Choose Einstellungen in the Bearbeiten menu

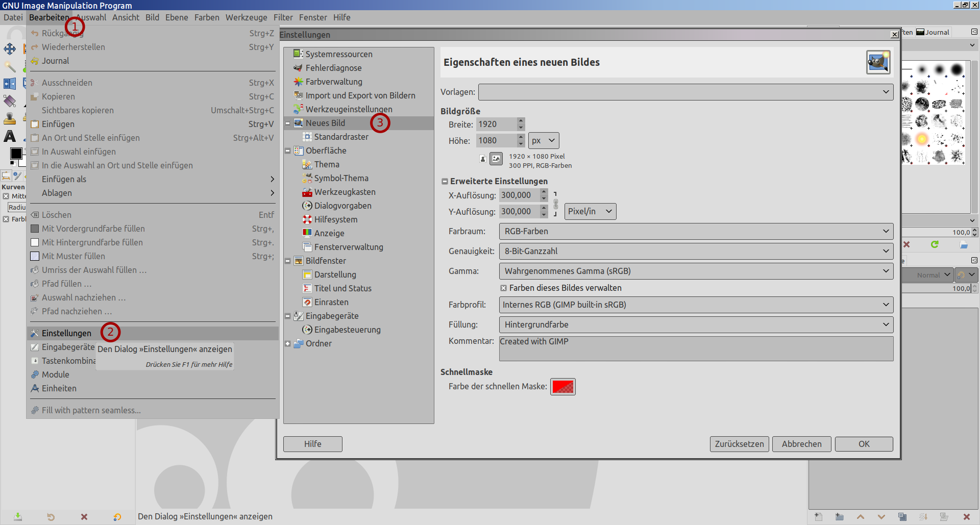pos(153,333)
